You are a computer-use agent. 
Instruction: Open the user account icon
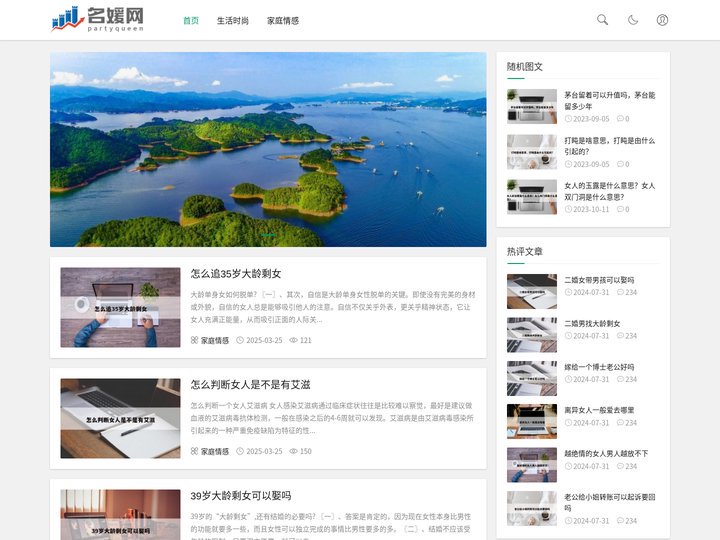[662, 20]
